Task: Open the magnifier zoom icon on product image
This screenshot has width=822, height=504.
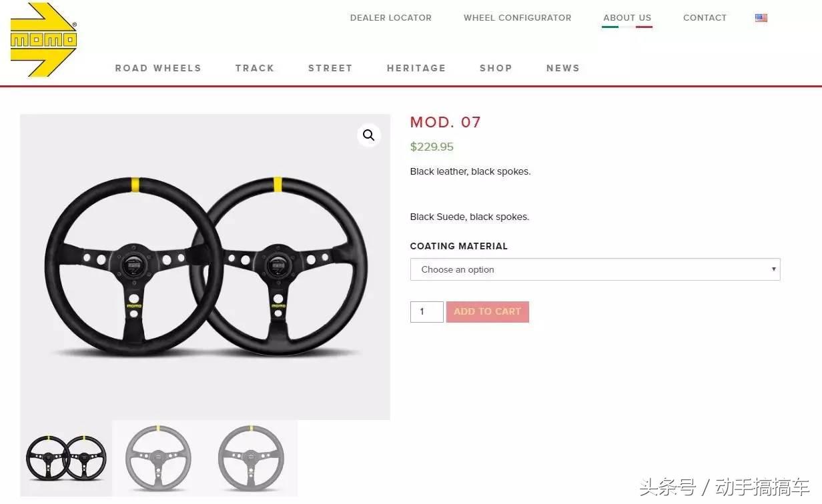Action: (369, 135)
